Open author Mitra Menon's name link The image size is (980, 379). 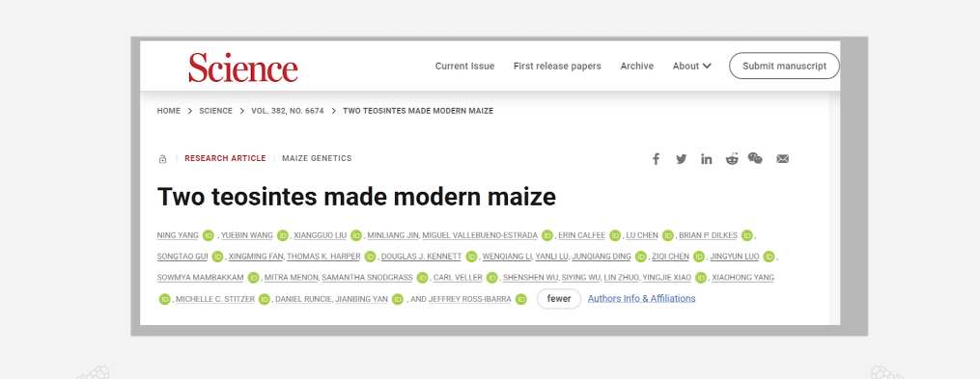point(292,278)
